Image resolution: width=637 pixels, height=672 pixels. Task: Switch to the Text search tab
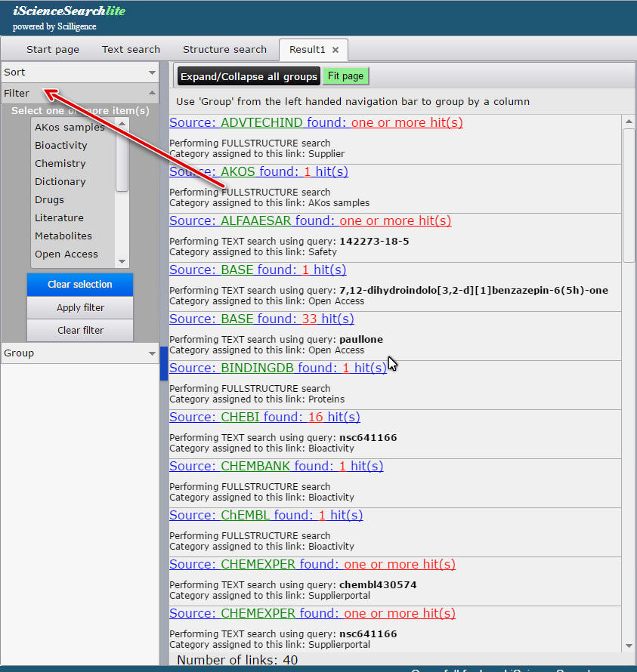[131, 50]
